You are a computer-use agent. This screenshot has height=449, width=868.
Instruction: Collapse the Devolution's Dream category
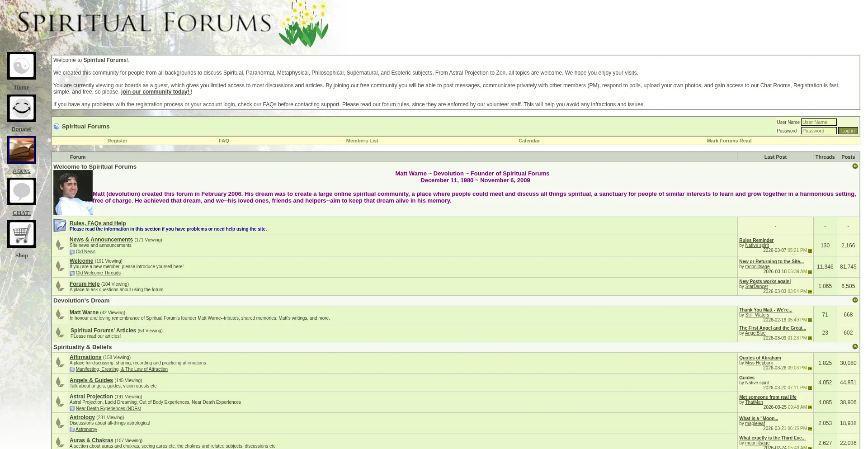click(855, 300)
